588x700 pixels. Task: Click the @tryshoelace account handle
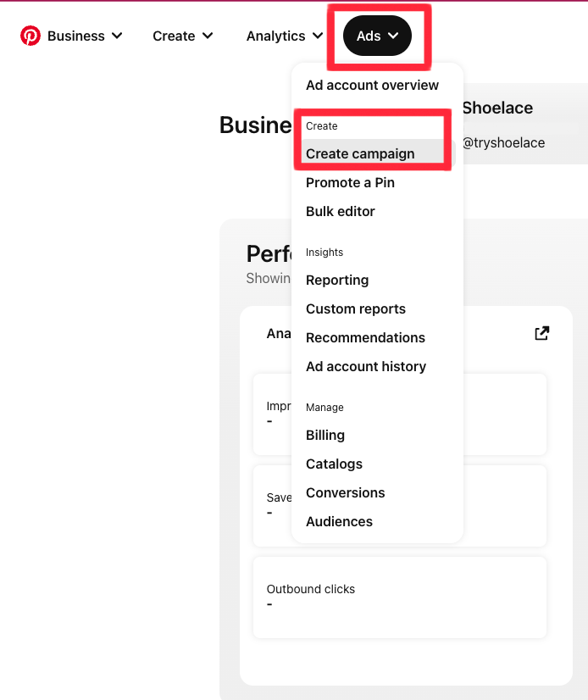point(503,142)
